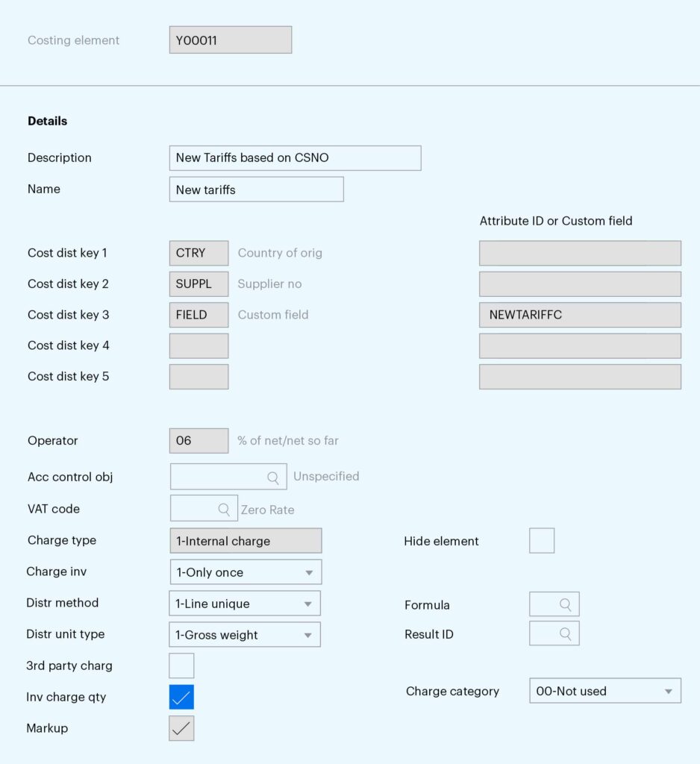Select the empty Cost dist key 4 field
Viewport: 700px width, 764px height.
tap(199, 345)
